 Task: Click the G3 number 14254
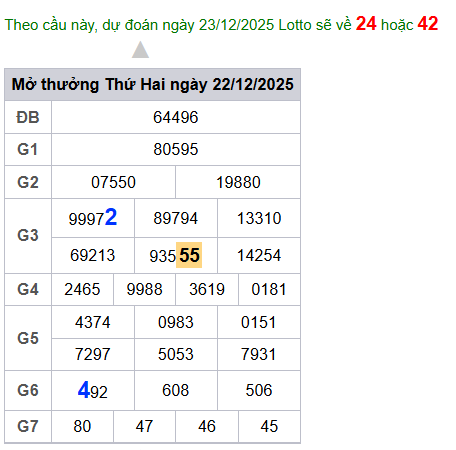259,255
